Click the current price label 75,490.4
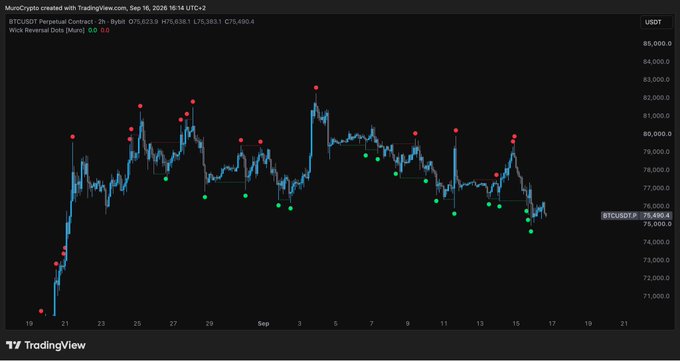This screenshot has height=361, width=680. 656,216
